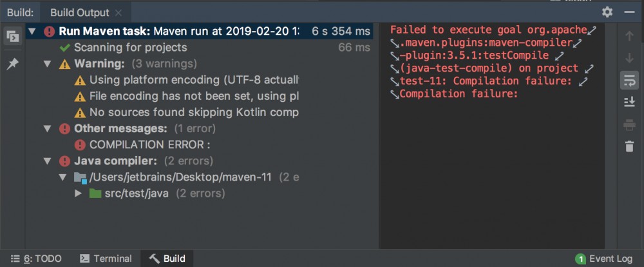644x267 pixels.
Task: Print the console output
Action: point(629,125)
